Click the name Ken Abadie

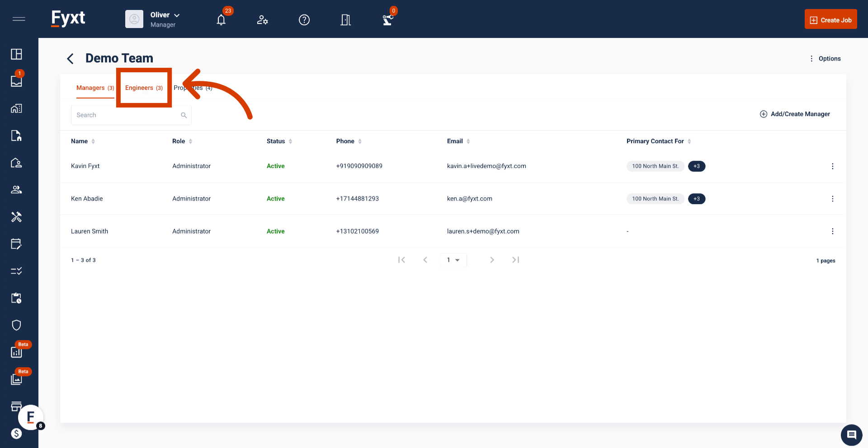pyautogui.click(x=87, y=199)
